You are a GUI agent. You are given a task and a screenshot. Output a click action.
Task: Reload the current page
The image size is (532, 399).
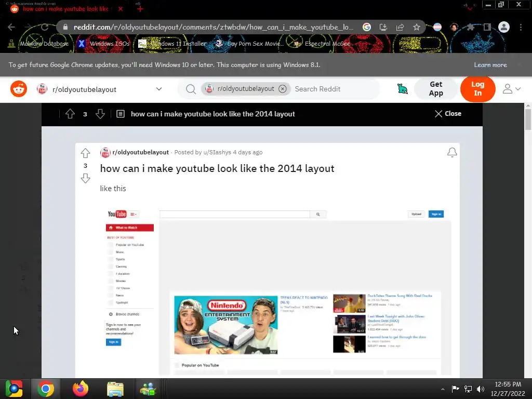(45, 27)
